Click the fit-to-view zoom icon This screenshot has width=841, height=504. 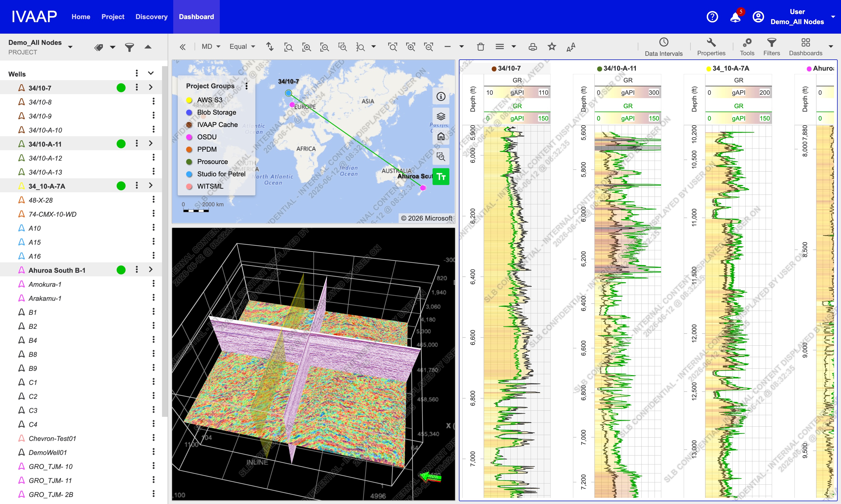pyautogui.click(x=288, y=47)
